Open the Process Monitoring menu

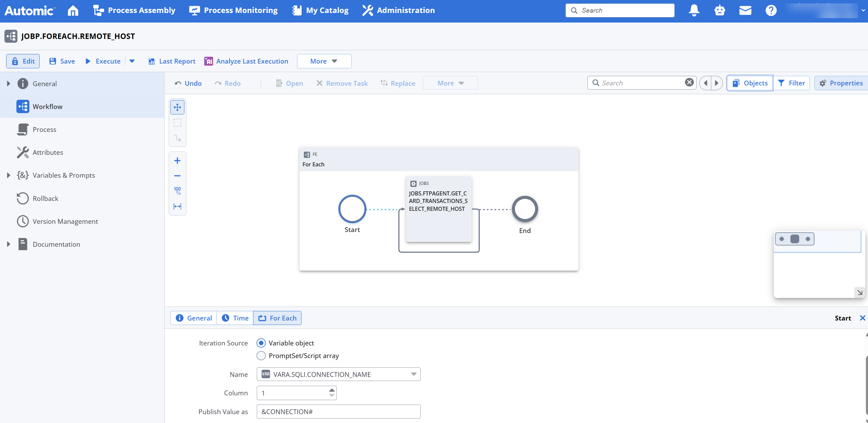(234, 11)
